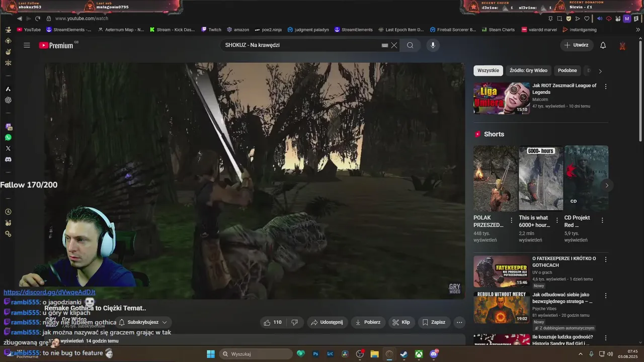Open the Steam Charts bookmark
The width and height of the screenshot is (644, 362).
pyautogui.click(x=498, y=30)
